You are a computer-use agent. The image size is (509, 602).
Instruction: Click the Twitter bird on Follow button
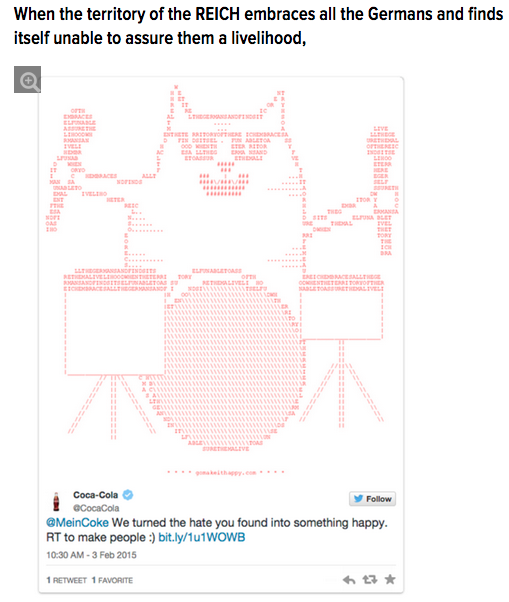tap(359, 499)
